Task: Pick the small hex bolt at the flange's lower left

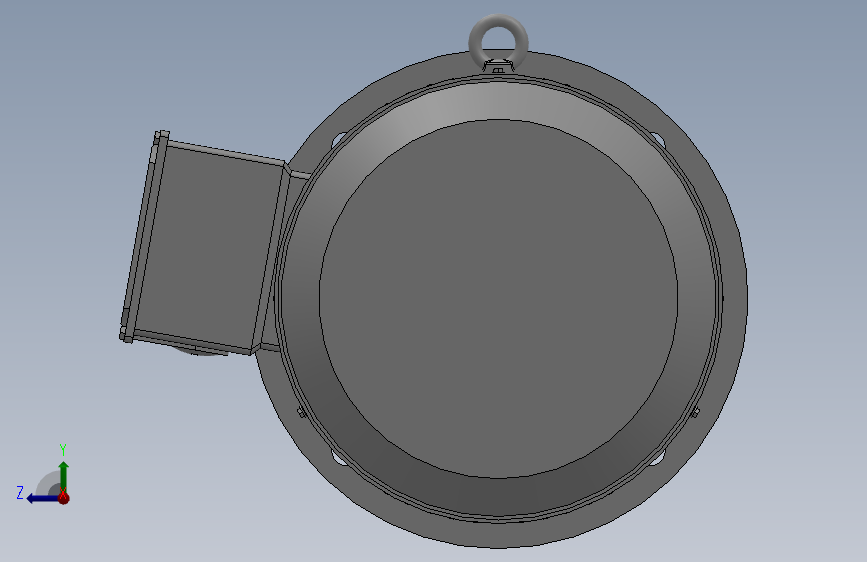Action: pyautogui.click(x=302, y=413)
